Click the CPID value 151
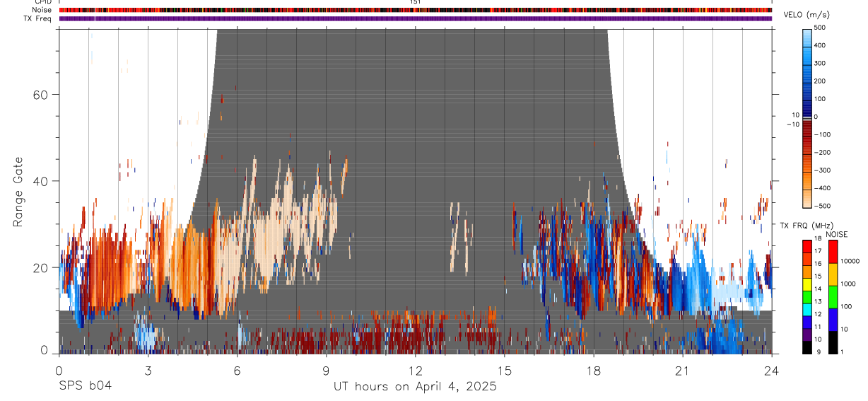This screenshot has width=868, height=401. (x=414, y=2)
